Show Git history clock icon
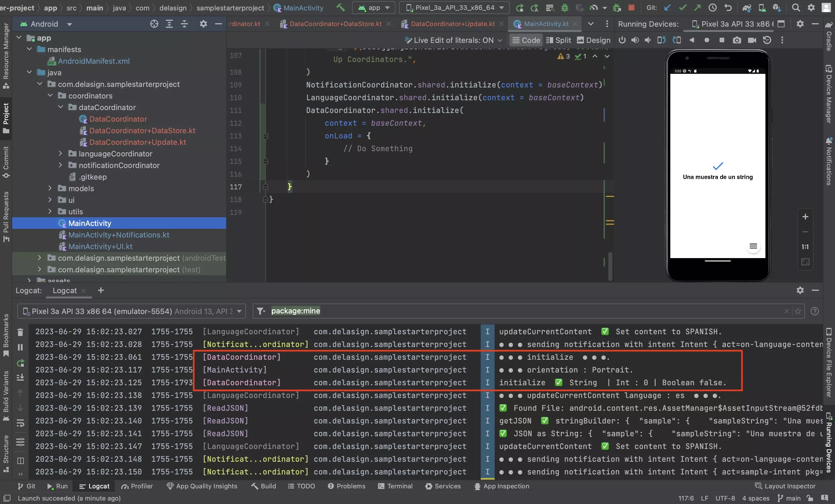Viewport: 835px width, 504px height. coord(712,8)
